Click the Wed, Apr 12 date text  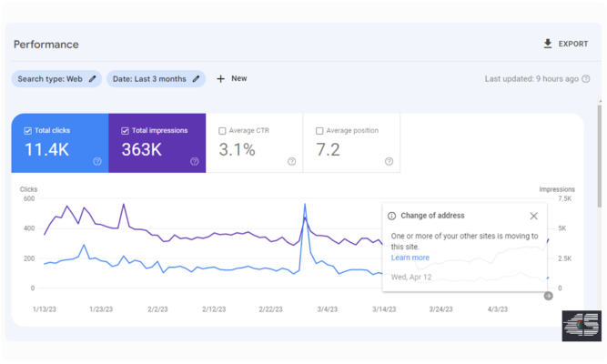click(411, 278)
